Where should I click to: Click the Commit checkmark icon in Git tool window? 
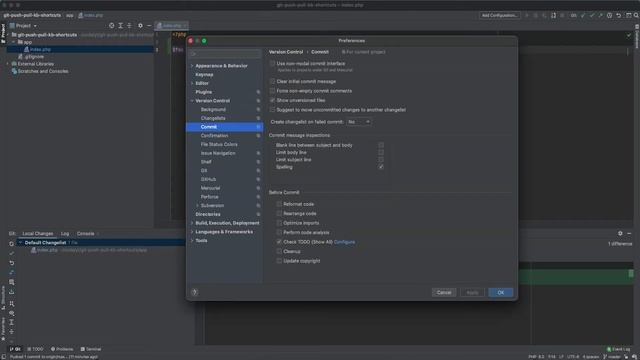11,253
